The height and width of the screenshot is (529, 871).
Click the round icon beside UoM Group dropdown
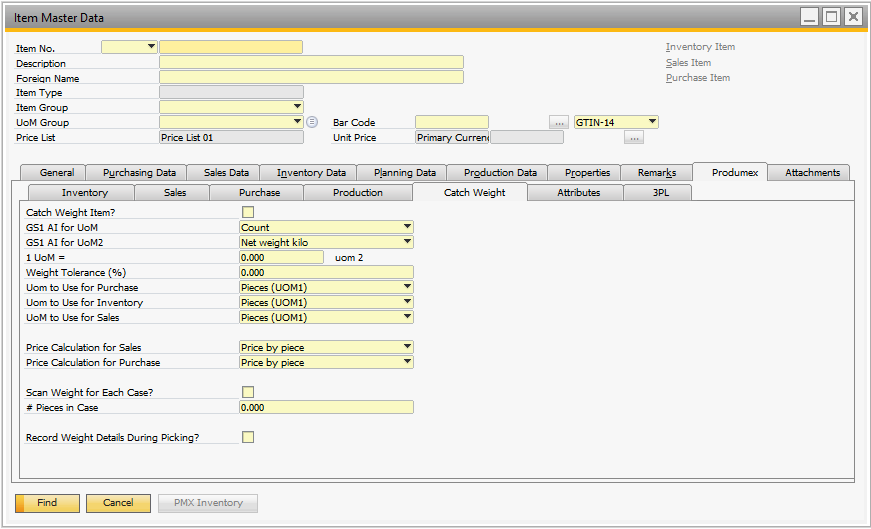tap(312, 122)
